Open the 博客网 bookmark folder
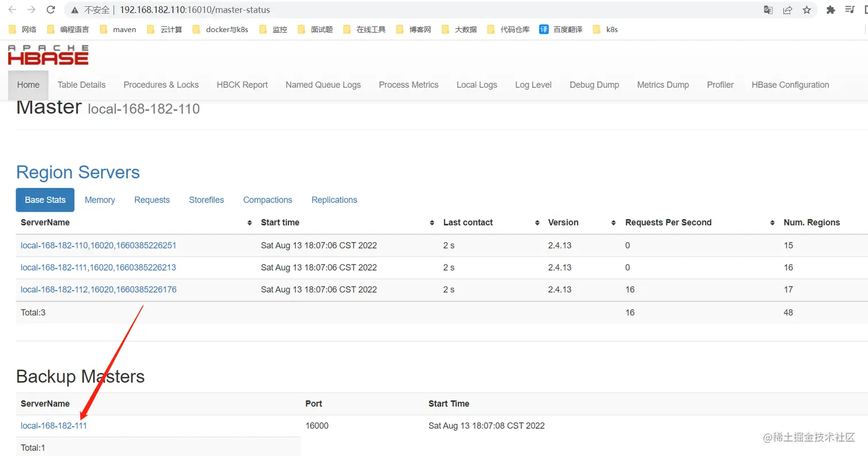The width and height of the screenshot is (868, 456). [413, 29]
